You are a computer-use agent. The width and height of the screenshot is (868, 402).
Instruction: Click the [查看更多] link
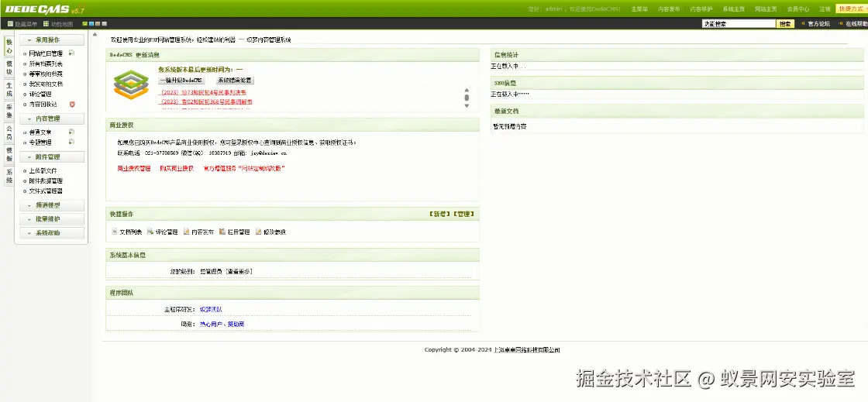pyautogui.click(x=239, y=272)
